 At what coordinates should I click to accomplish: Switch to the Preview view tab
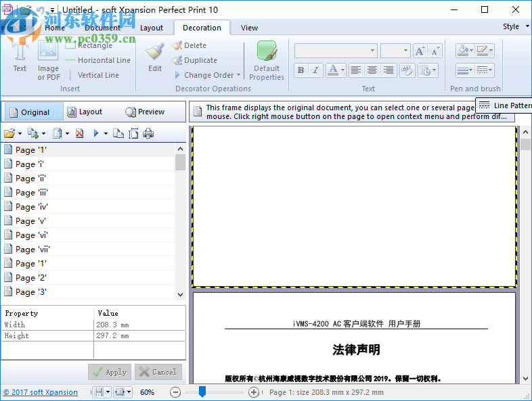(x=145, y=112)
